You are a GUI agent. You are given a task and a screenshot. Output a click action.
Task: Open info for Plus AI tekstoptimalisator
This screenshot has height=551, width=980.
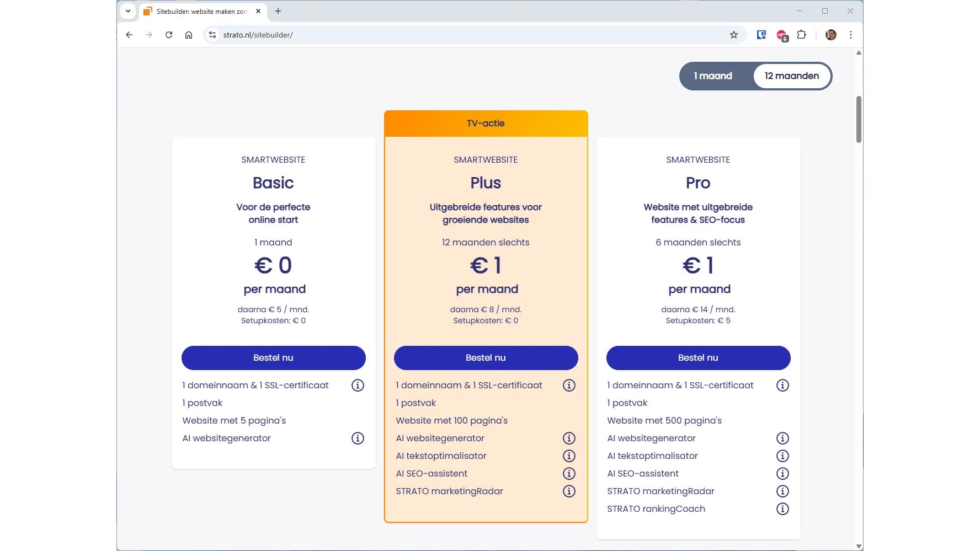pos(569,456)
